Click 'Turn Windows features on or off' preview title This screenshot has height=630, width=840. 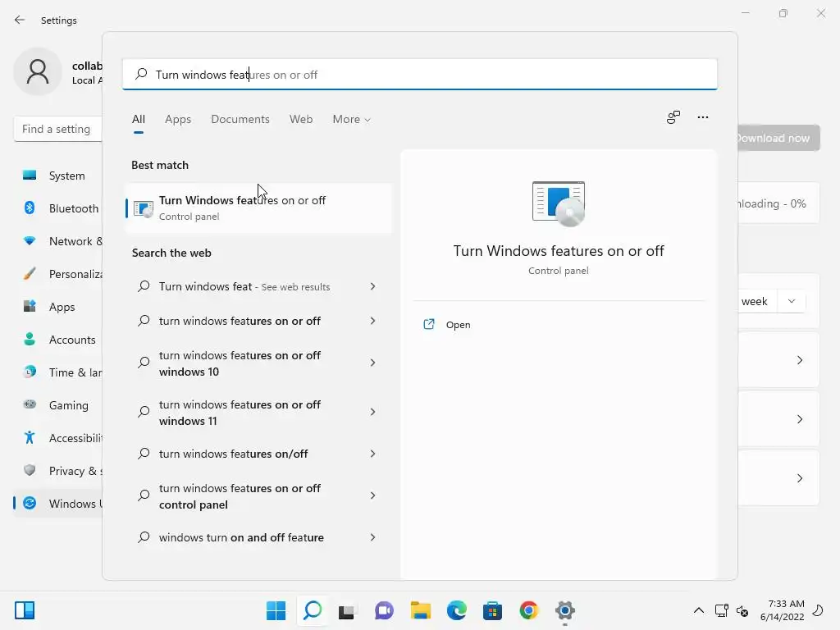[x=558, y=251]
